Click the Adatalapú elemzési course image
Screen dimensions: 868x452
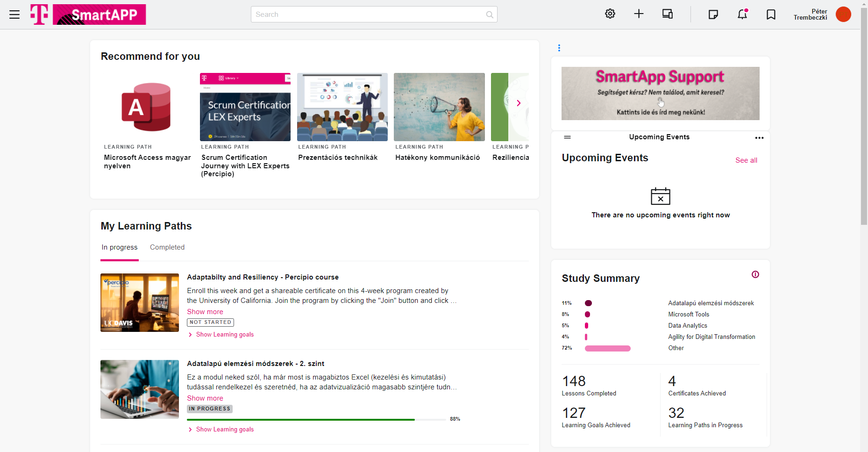tap(140, 389)
